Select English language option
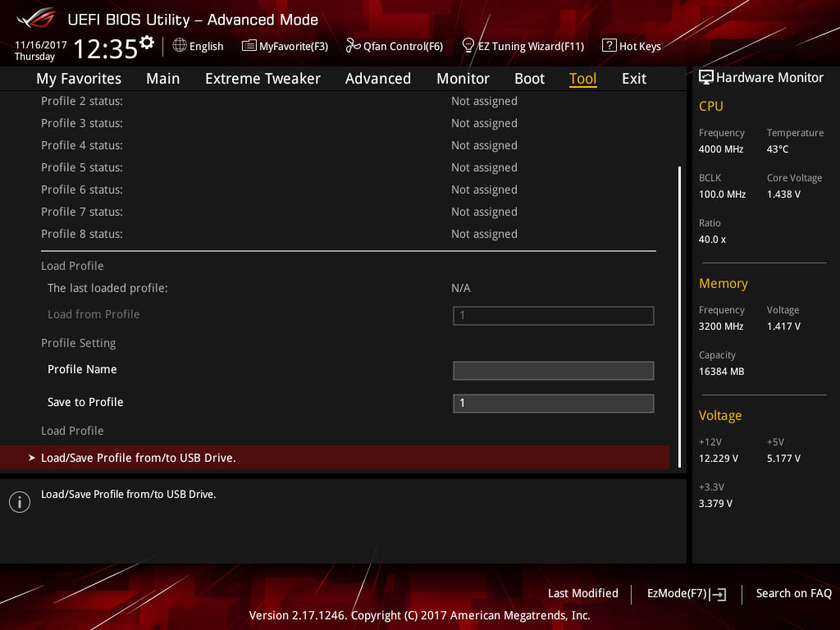The image size is (840, 630). [206, 47]
